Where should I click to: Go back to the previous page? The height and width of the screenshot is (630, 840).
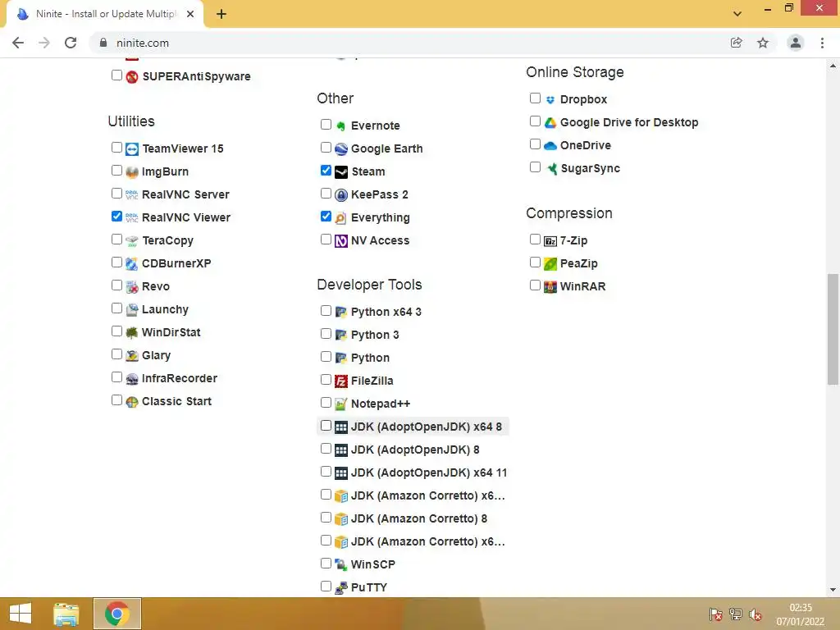pos(18,43)
